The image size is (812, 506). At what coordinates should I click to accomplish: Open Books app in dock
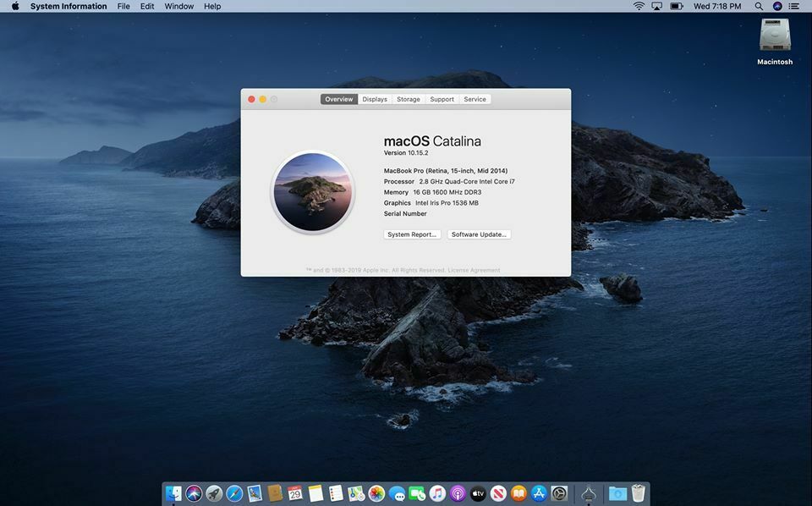pos(518,493)
